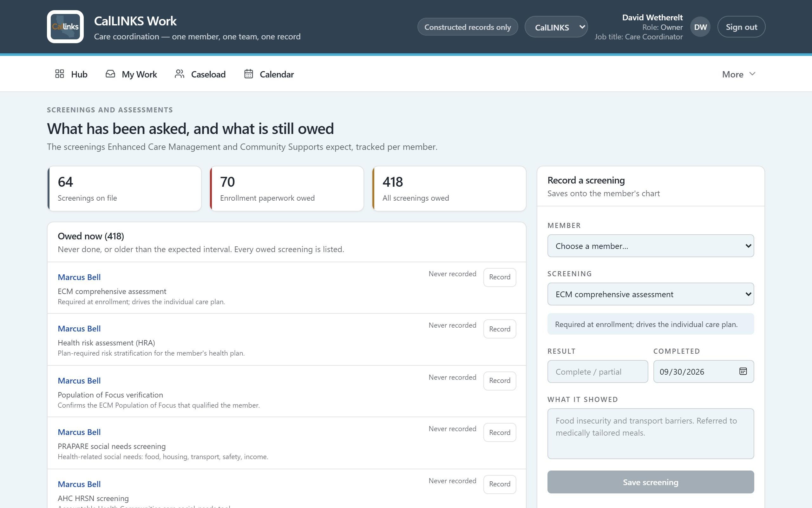Screen dimensions: 812x508
Task: Focus the Result input field
Action: coord(598,371)
